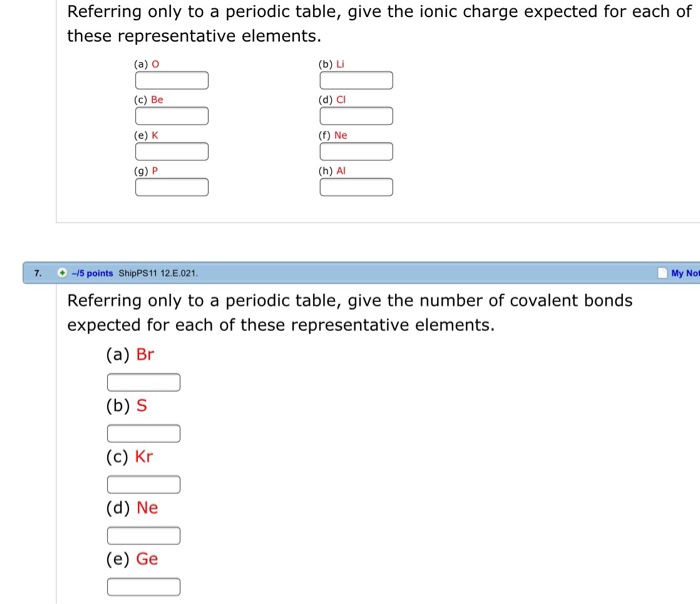
Task: Click the Ge answer input
Action: (144, 587)
